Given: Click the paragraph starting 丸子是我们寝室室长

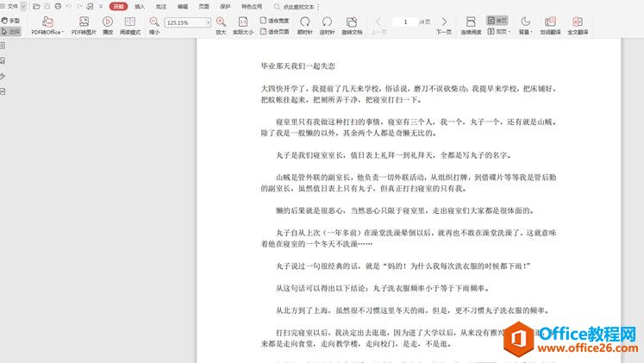Looking at the screenshot, I should click(x=393, y=155).
